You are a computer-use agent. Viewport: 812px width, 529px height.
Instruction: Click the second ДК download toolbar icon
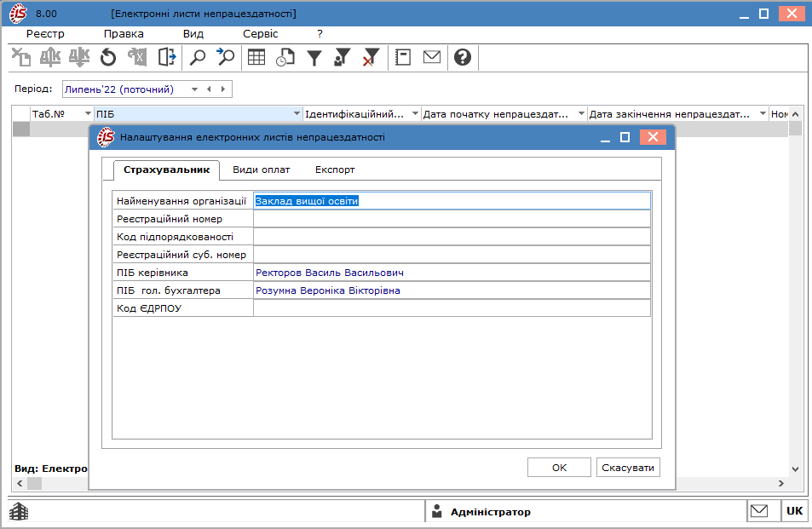[x=79, y=57]
